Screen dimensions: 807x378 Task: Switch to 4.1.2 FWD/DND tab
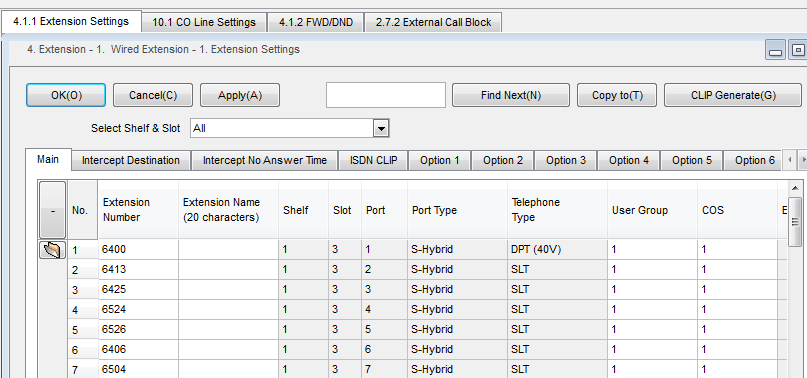[x=316, y=23]
